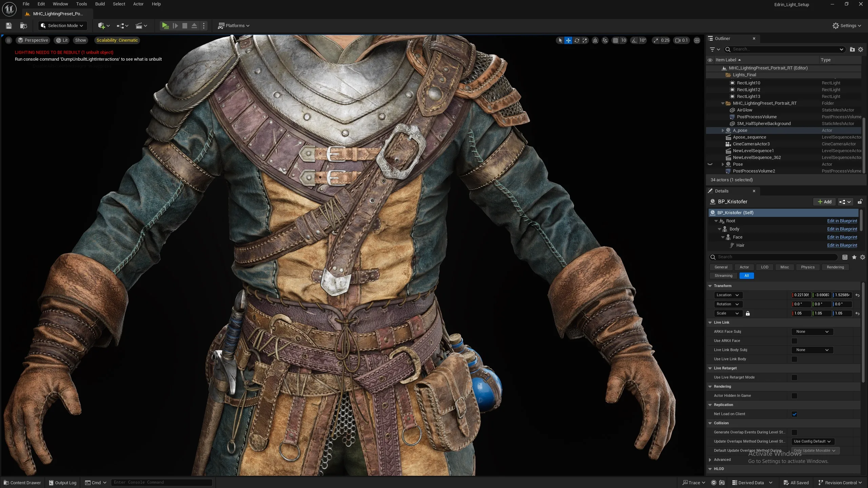
Task: Toggle scale snapping icon
Action: (656, 40)
